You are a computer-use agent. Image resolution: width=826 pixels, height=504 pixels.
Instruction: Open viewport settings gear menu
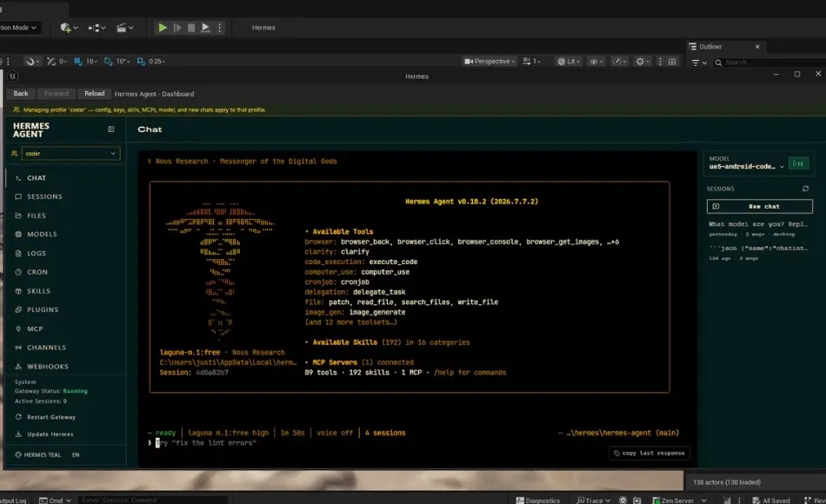[x=642, y=61]
